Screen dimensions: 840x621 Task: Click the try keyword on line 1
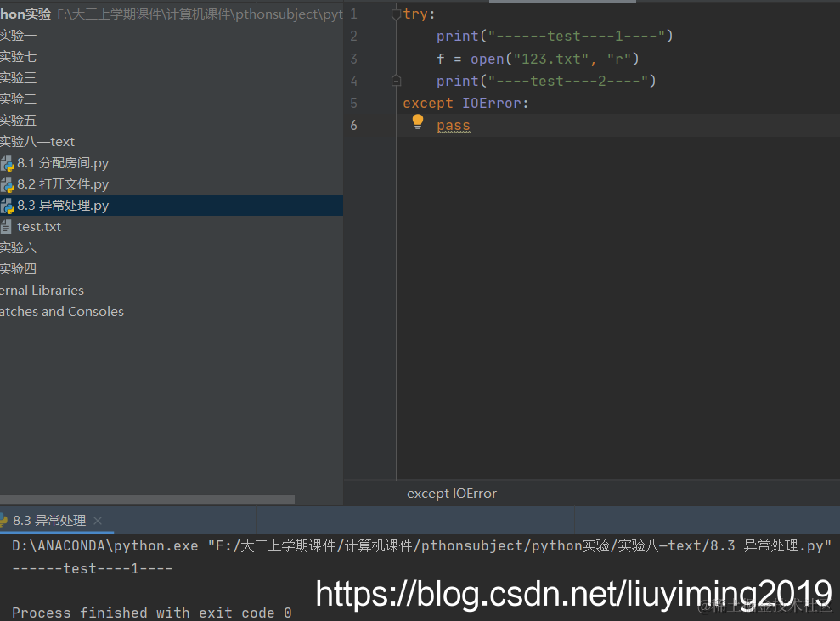click(x=415, y=14)
